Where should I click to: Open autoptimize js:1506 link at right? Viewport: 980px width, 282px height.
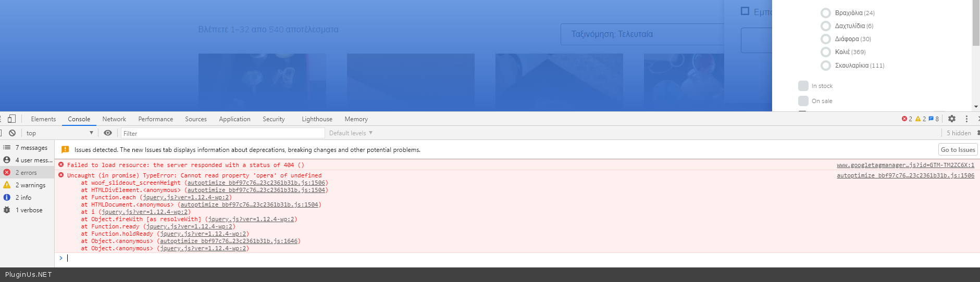[905, 175]
